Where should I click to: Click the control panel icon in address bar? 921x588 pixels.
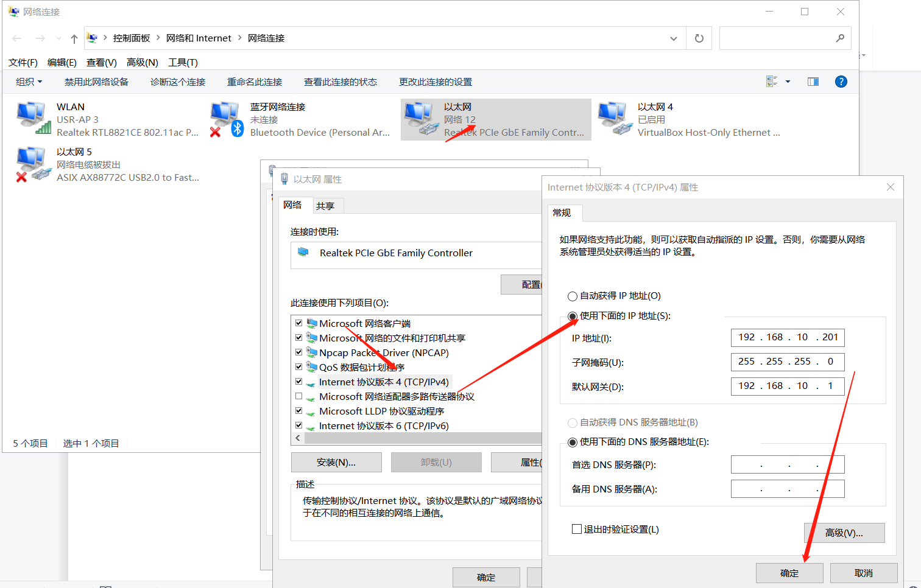pyautogui.click(x=92, y=38)
